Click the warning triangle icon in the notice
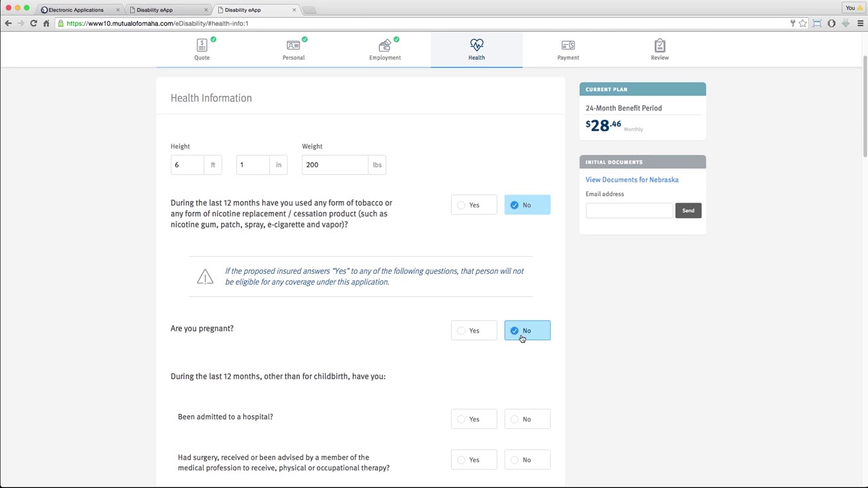 pos(205,277)
